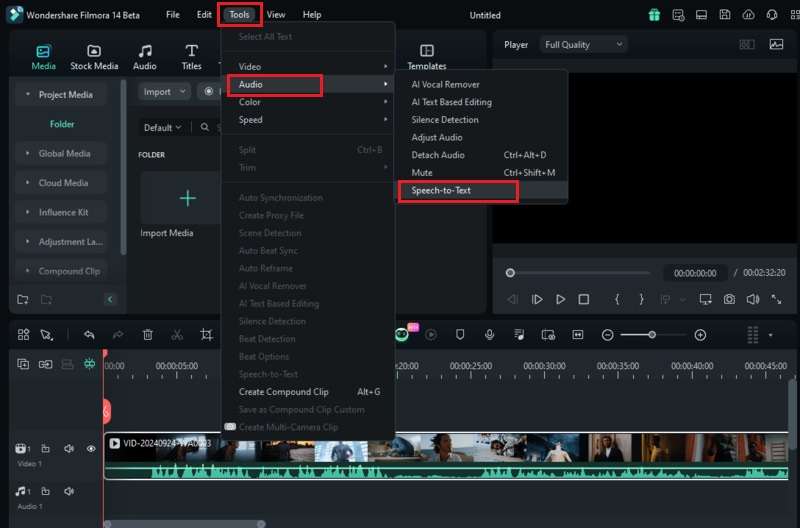Mute the Video 1 track audio
The height and width of the screenshot is (528, 800).
(x=69, y=449)
